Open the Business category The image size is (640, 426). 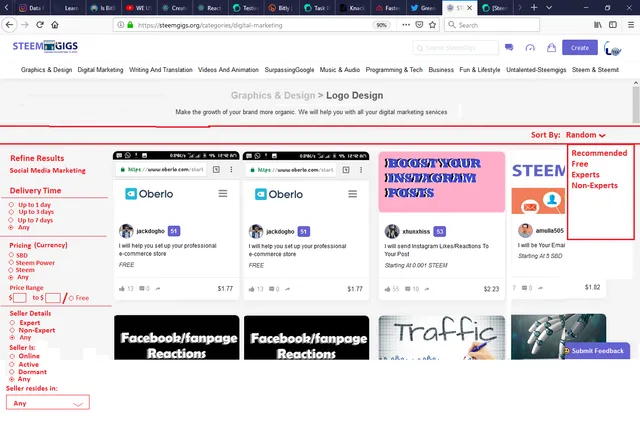(x=441, y=70)
